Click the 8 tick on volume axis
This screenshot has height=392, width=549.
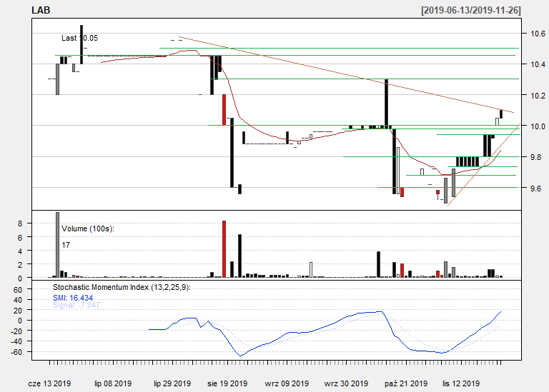tap(20, 223)
